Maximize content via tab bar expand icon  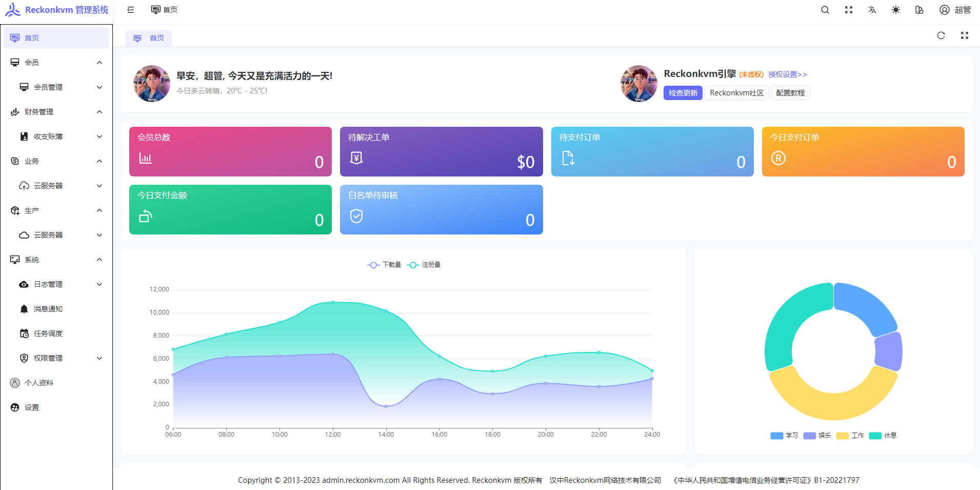coord(964,35)
